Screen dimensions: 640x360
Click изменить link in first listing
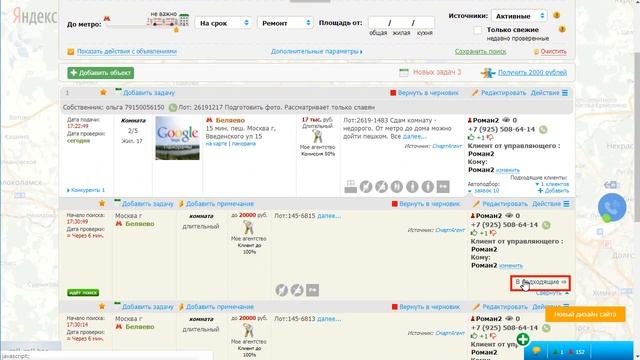[x=508, y=170]
